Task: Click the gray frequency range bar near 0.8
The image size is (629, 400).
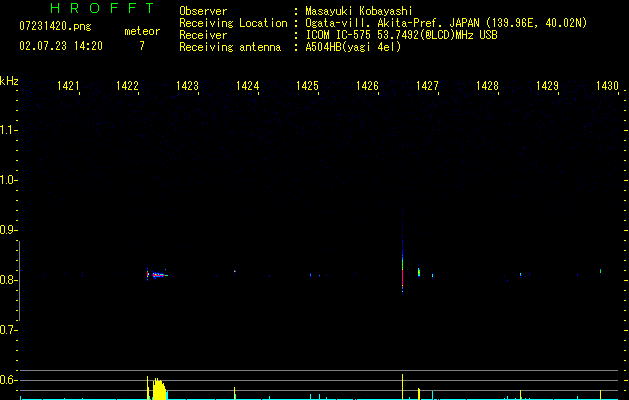Action: tap(19, 280)
